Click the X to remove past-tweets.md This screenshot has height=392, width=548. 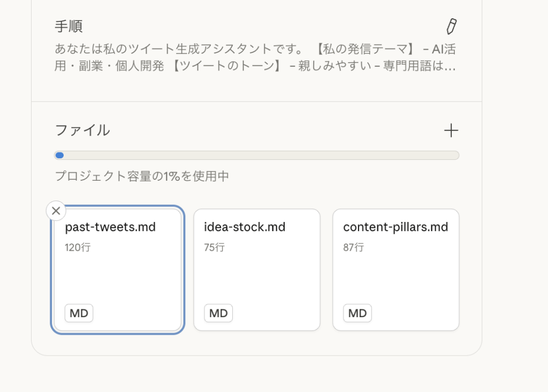coord(56,211)
